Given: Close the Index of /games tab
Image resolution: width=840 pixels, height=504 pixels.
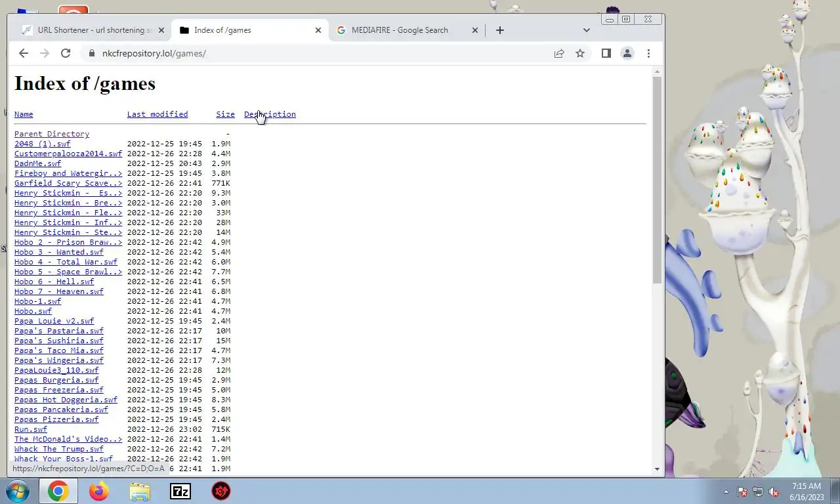Looking at the screenshot, I should pyautogui.click(x=318, y=30).
